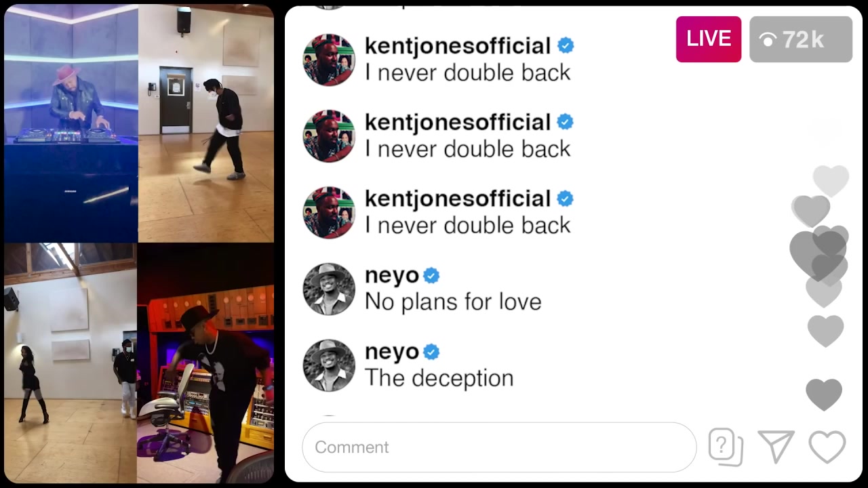
Task: Open the question bubble icon
Action: click(x=726, y=447)
